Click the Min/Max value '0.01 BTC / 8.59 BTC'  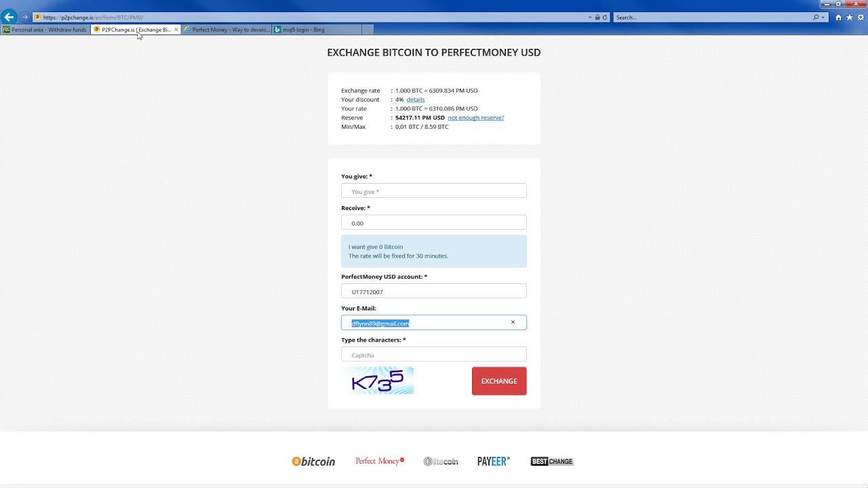(422, 127)
